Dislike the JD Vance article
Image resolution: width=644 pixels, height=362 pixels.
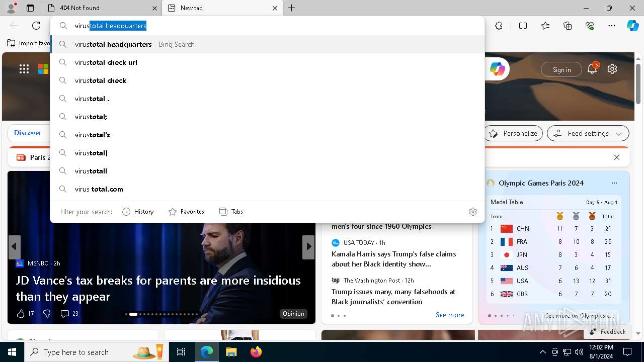click(47, 314)
